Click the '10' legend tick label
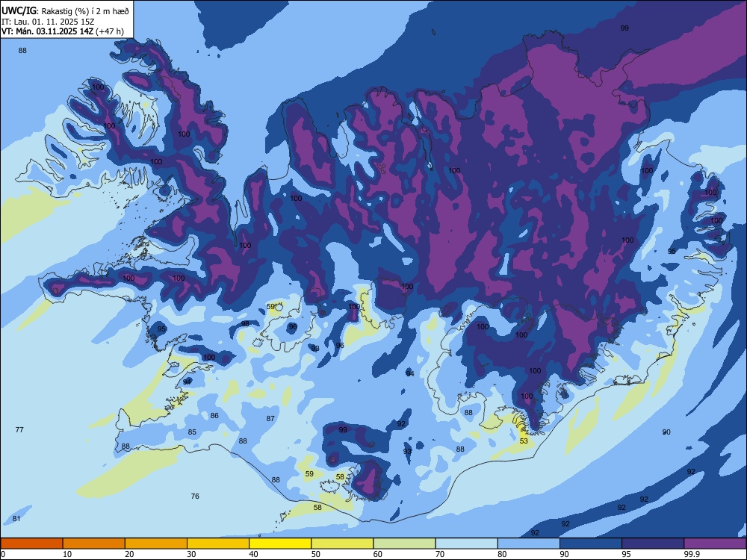Image resolution: width=747 pixels, height=560 pixels. coord(67,554)
